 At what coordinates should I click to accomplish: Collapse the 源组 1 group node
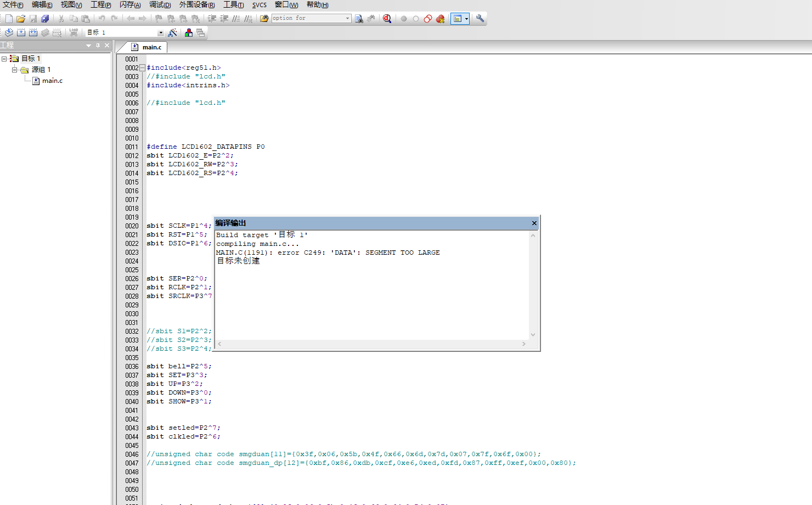14,70
